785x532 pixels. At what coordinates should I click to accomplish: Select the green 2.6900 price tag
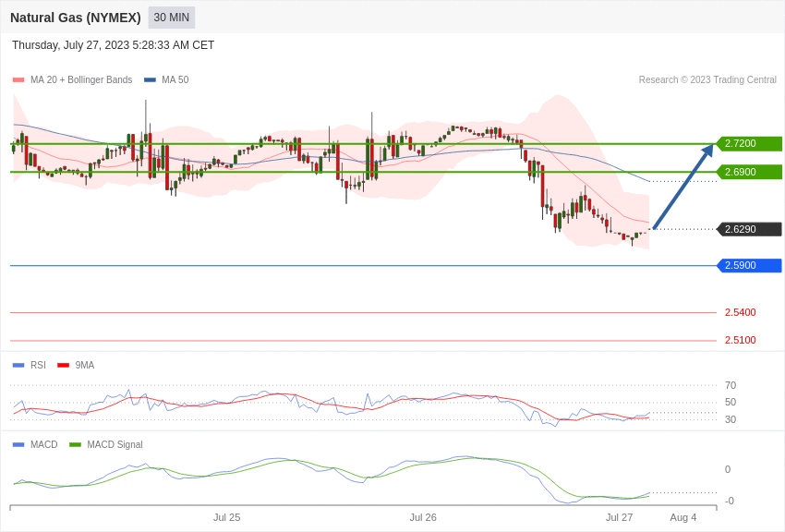[x=749, y=172]
